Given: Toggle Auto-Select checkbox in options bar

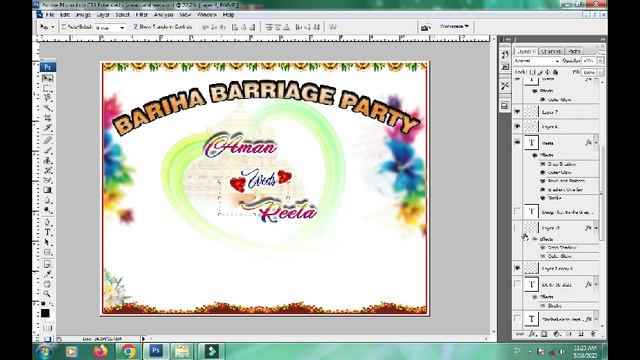Looking at the screenshot, I should point(64,27).
